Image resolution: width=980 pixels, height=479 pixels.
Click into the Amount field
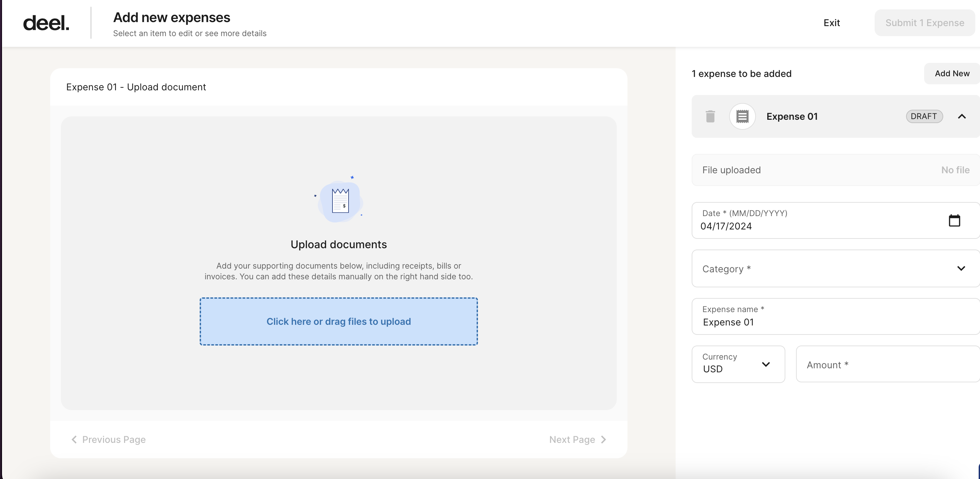(886, 365)
